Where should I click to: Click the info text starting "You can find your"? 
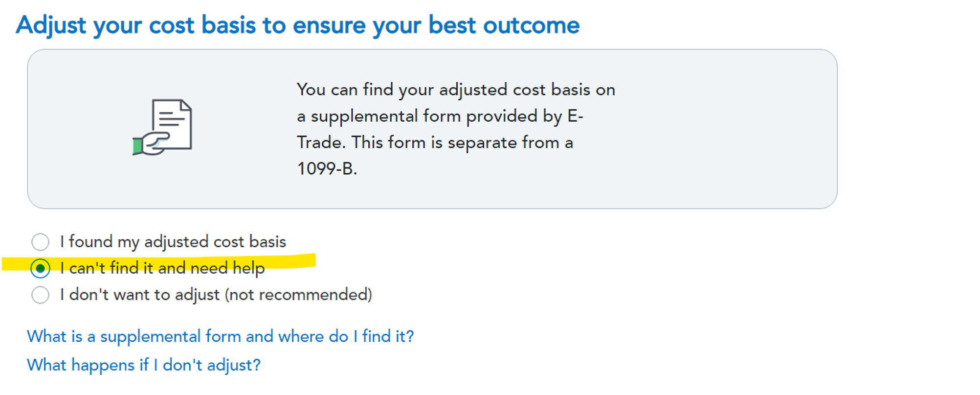pyautogui.click(x=455, y=90)
